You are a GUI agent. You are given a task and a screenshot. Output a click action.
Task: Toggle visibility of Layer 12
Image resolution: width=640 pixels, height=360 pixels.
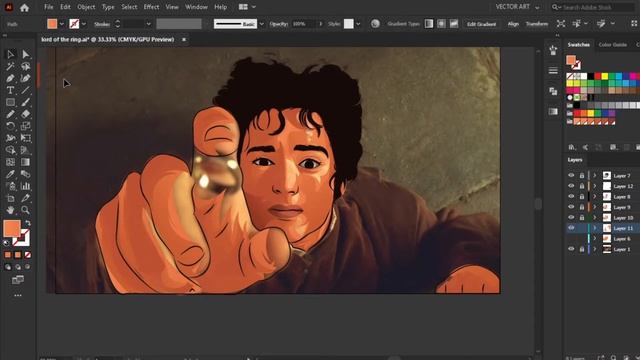pyautogui.click(x=571, y=186)
